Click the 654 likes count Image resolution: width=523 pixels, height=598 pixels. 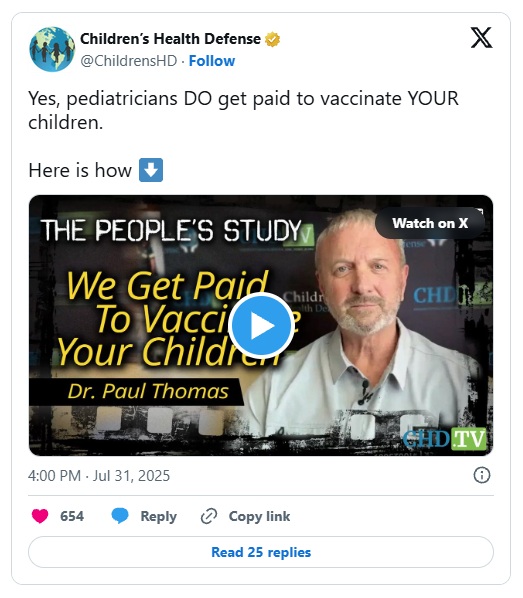72,516
